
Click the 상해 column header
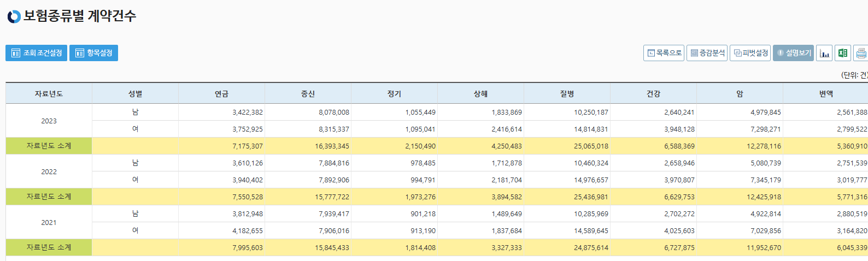click(480, 93)
